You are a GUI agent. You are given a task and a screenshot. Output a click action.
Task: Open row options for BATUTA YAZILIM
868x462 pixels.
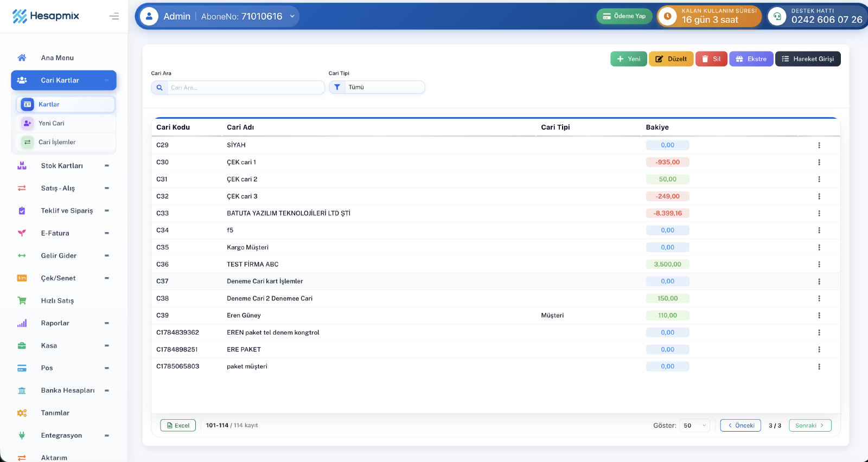(819, 213)
